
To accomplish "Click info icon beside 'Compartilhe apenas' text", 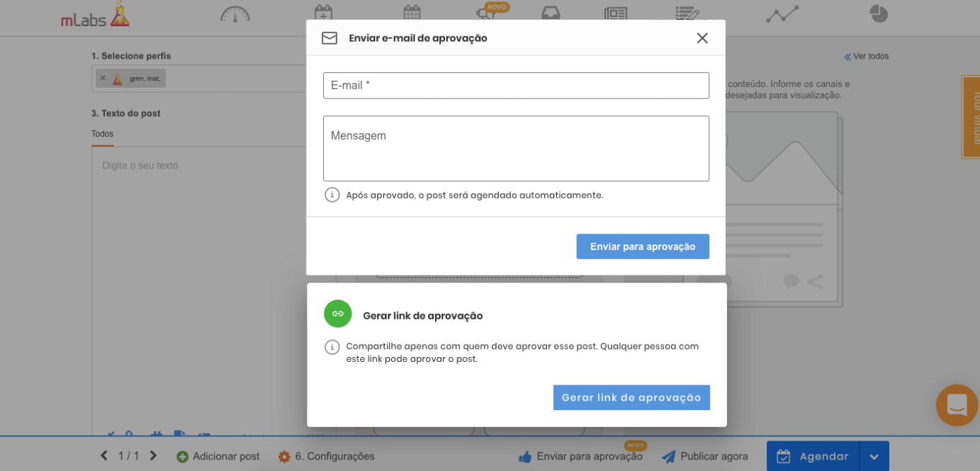I will pos(332,347).
